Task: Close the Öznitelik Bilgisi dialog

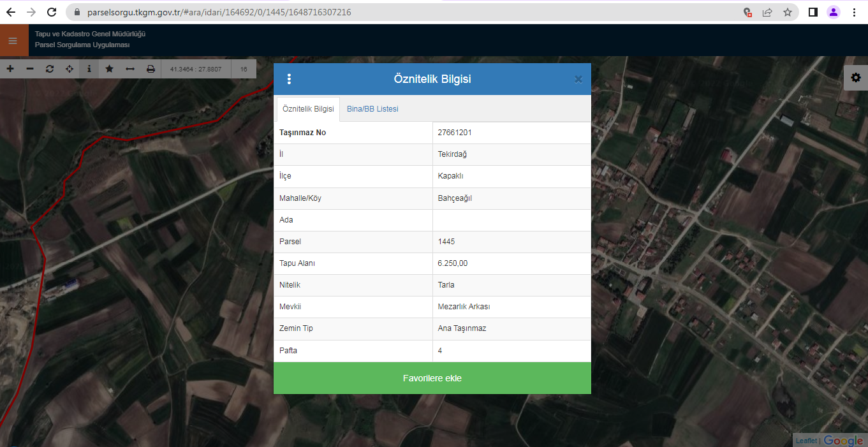Action: pyautogui.click(x=578, y=79)
